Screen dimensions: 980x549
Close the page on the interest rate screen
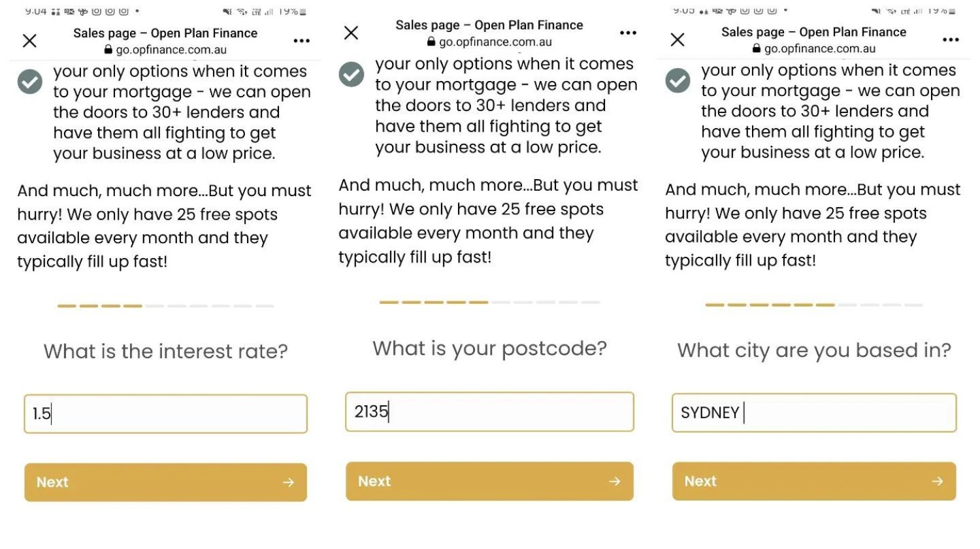29,41
